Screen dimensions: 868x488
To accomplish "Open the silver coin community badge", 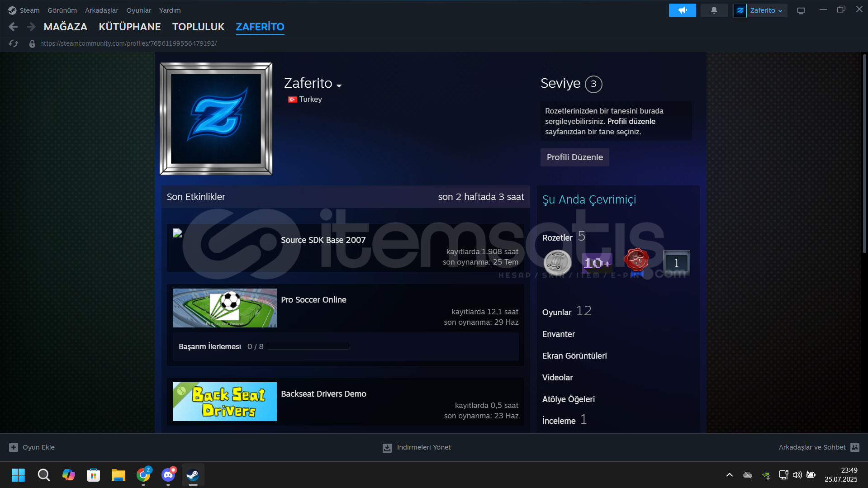I will point(557,262).
